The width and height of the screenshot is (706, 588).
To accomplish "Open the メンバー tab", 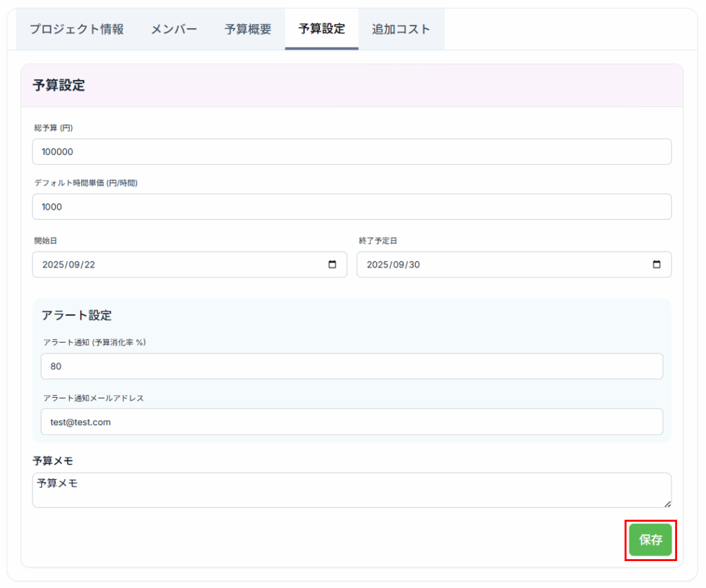I will tap(174, 29).
